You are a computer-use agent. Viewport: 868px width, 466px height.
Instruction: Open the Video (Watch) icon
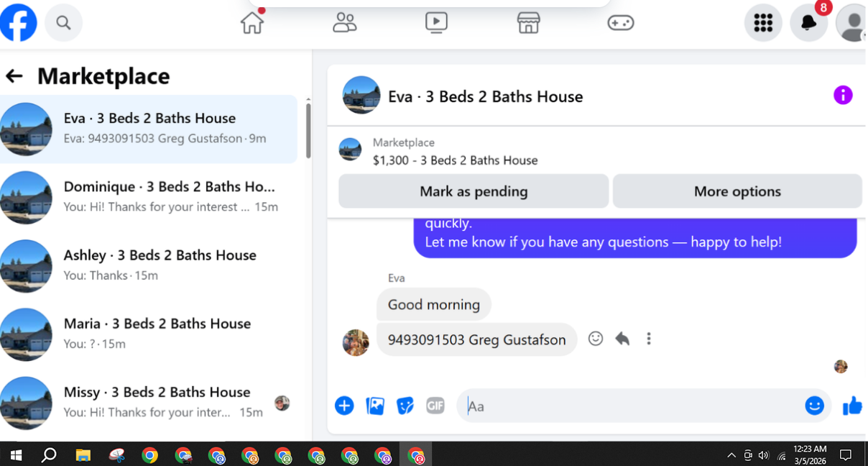[x=436, y=23]
